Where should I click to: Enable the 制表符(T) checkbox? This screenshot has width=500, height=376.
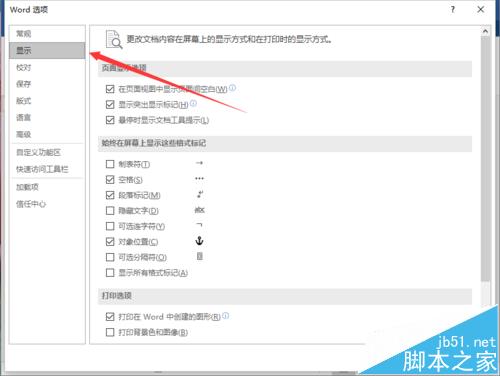pos(110,164)
